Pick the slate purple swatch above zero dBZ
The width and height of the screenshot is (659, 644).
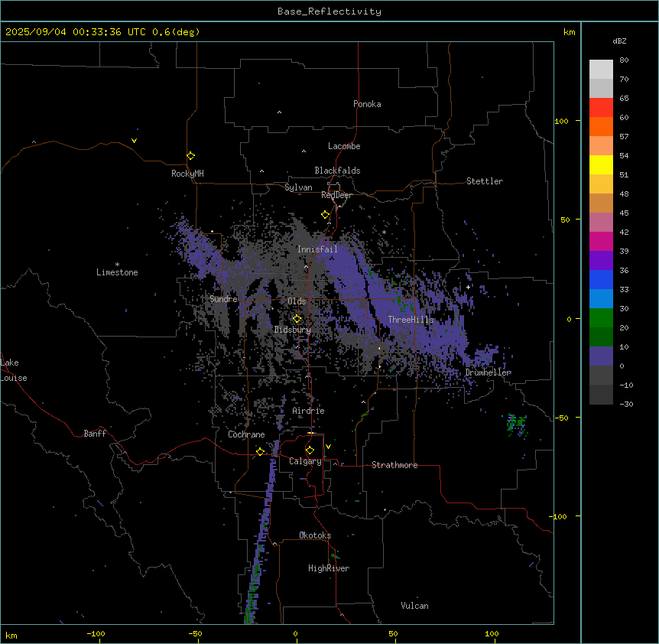pyautogui.click(x=601, y=356)
